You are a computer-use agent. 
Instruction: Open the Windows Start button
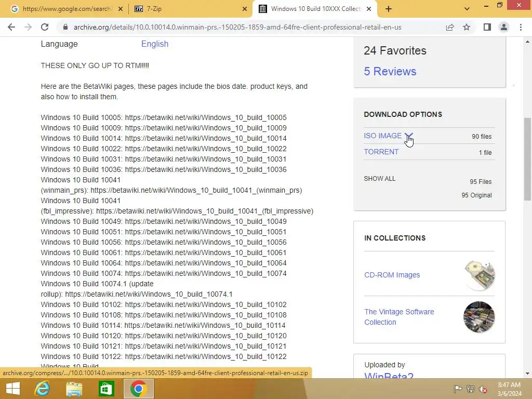pyautogui.click(x=13, y=389)
